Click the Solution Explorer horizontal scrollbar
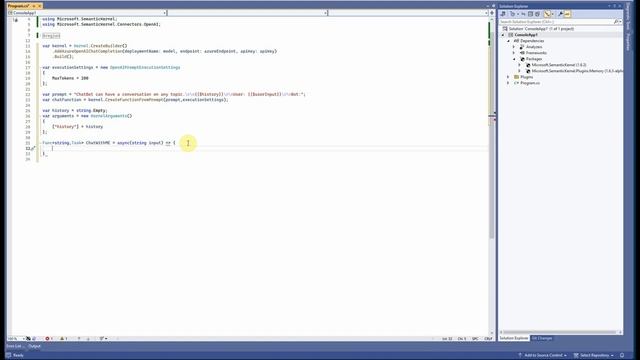Screen dimensions: 640x360 (560, 332)
